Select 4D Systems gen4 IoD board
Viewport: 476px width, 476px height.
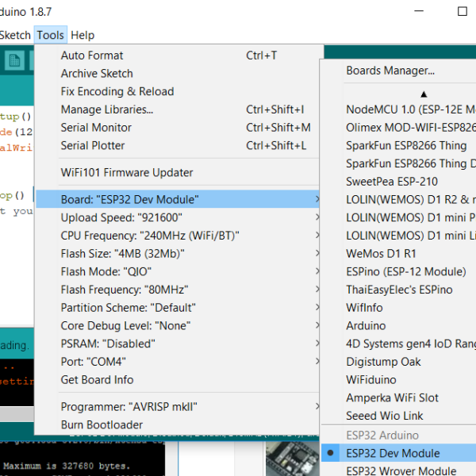coord(398,344)
